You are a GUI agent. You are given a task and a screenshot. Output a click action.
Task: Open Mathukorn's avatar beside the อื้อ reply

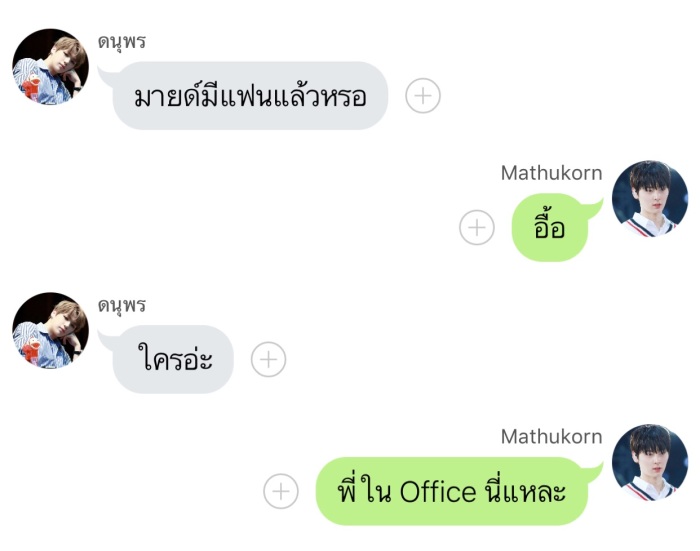(x=650, y=199)
